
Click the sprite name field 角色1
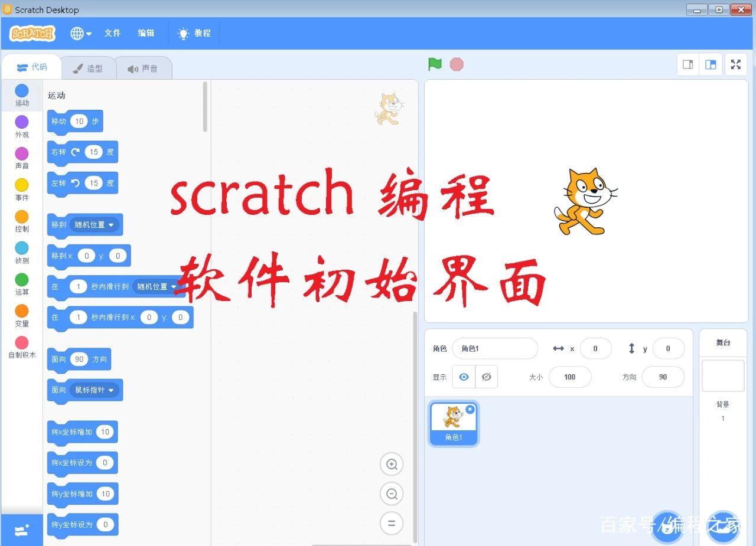[x=495, y=349]
